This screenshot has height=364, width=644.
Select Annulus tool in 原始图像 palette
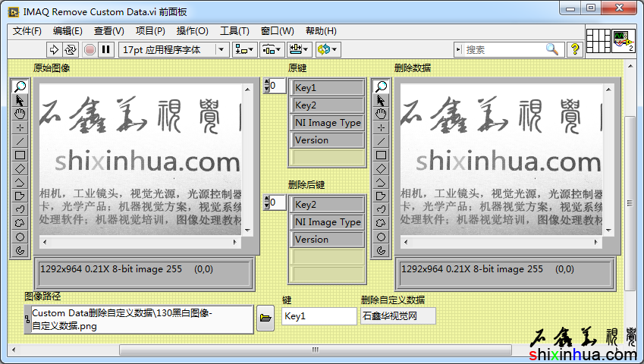[20, 250]
